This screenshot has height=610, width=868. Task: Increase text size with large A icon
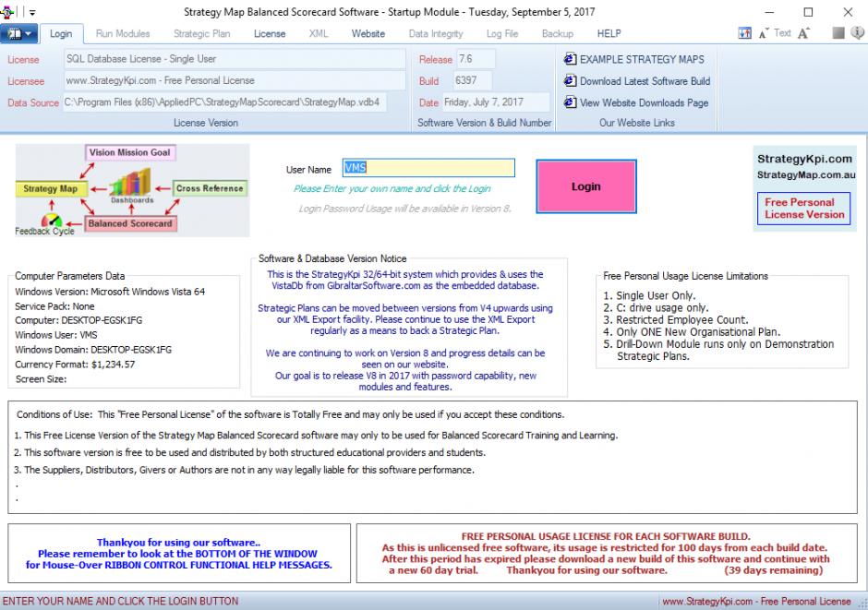pos(803,33)
